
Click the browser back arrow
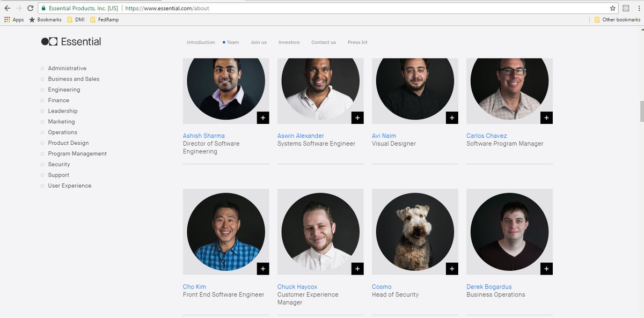pos(7,9)
